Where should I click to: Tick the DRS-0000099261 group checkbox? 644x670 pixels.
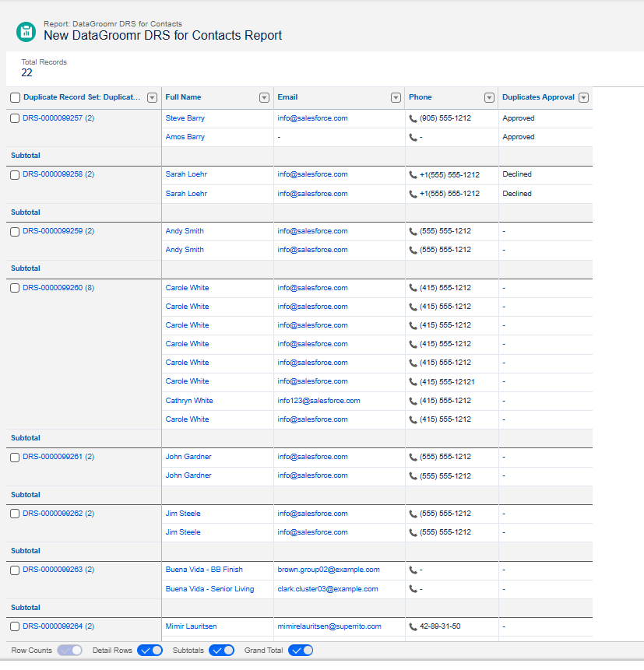[15, 458]
